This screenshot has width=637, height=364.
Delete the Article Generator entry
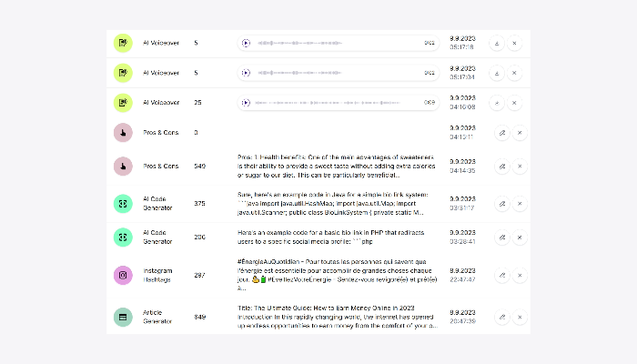520,317
